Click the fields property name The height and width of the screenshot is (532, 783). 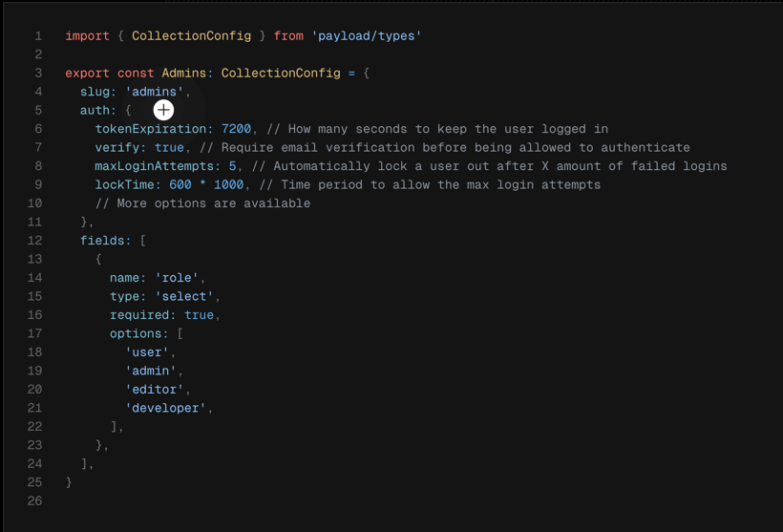(103, 241)
